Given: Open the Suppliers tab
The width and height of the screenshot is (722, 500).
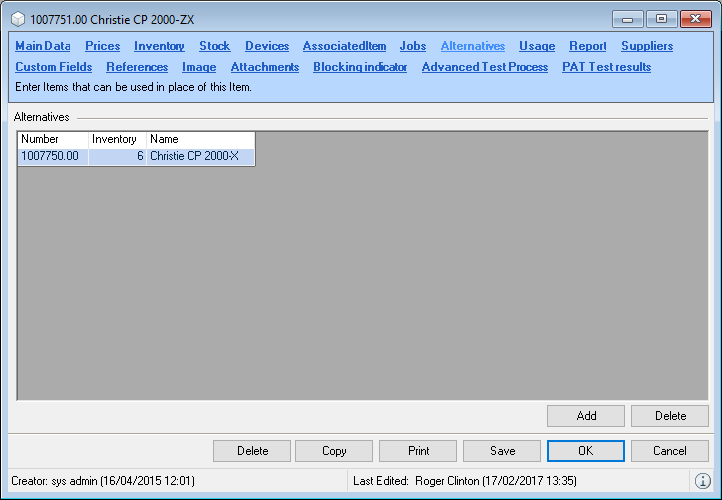Looking at the screenshot, I should click(646, 46).
